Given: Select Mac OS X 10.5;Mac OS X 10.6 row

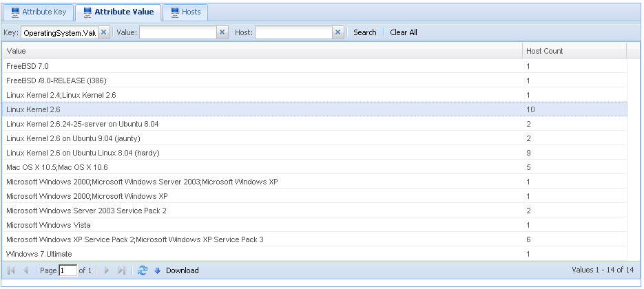Looking at the screenshot, I should (315, 167).
